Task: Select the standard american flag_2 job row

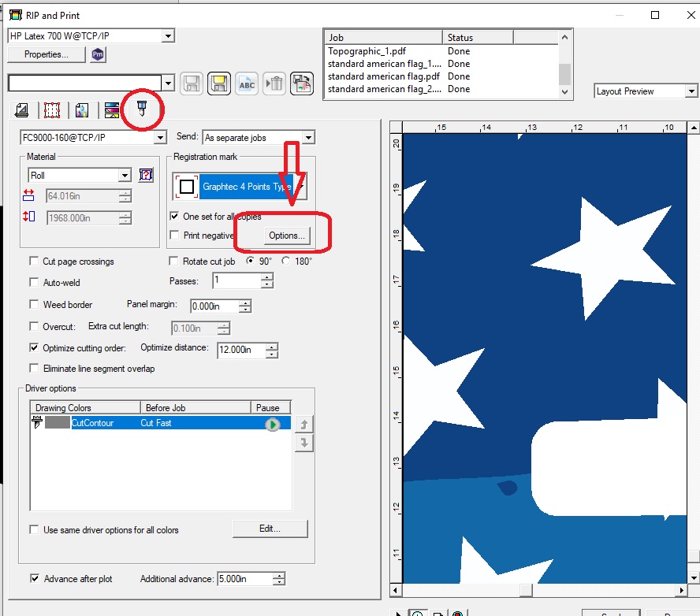Action: click(441, 89)
